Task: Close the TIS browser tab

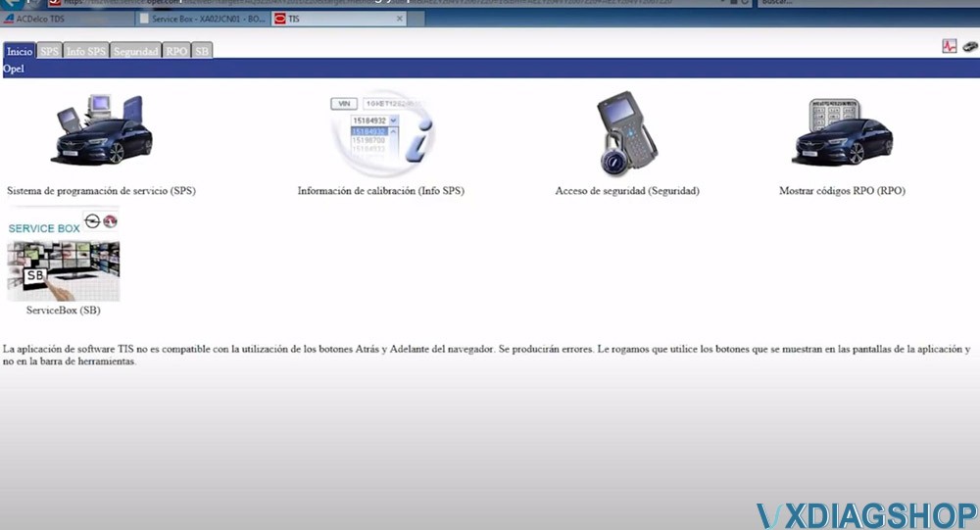Action: 400,19
